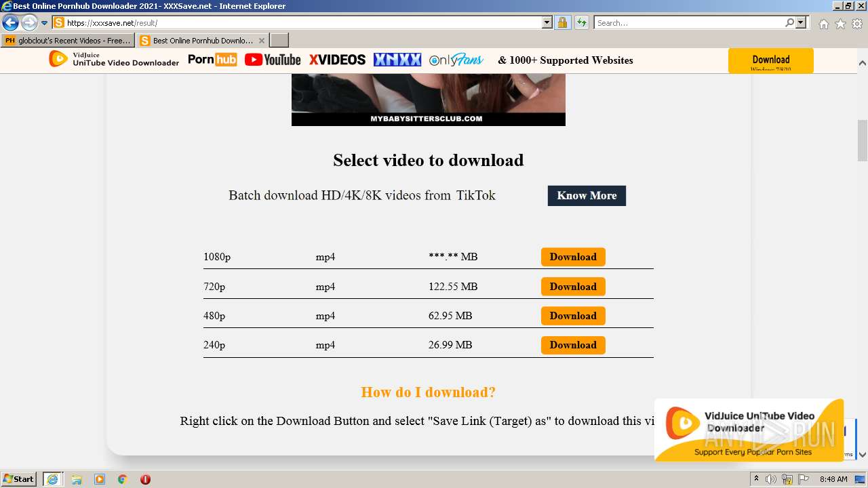This screenshot has width=868, height=488.
Task: Download the 480p mp4 video
Action: point(573,316)
